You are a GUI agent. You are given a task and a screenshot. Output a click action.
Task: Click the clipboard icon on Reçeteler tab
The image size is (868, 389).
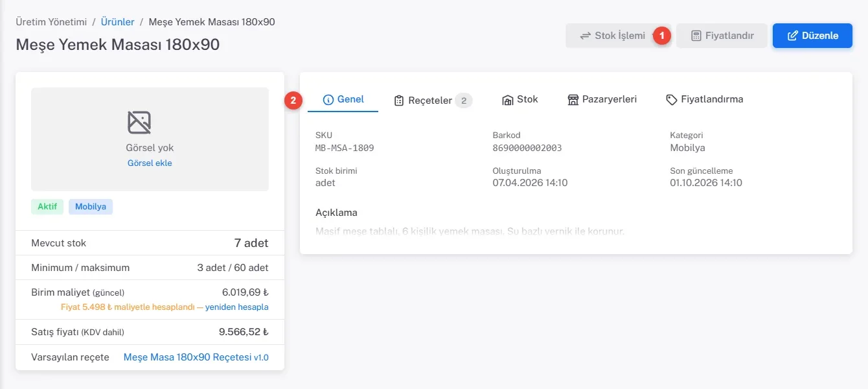click(399, 100)
